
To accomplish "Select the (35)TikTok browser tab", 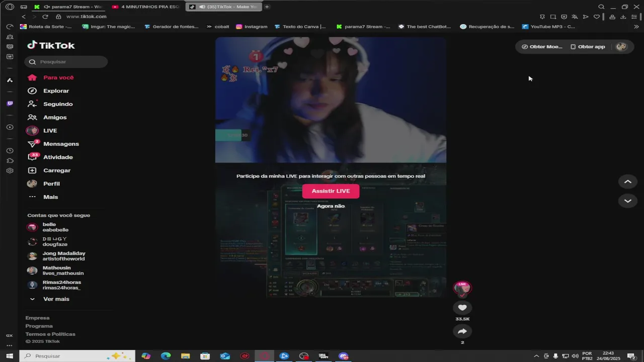I will click(224, 7).
